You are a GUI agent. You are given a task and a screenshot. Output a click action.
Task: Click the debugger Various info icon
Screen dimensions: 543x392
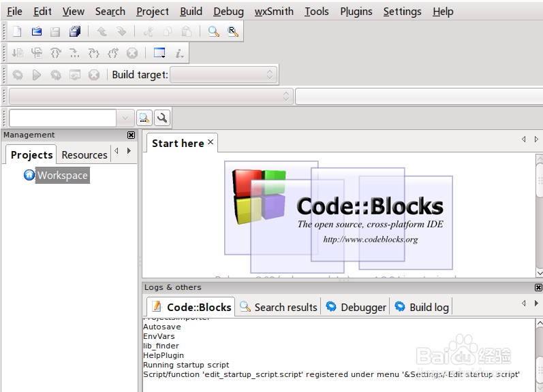point(179,53)
